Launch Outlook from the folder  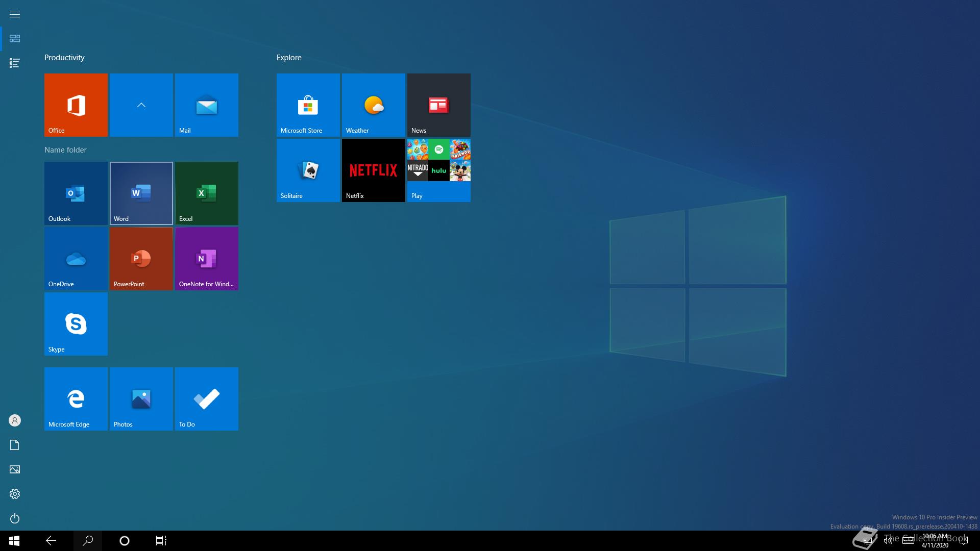76,193
